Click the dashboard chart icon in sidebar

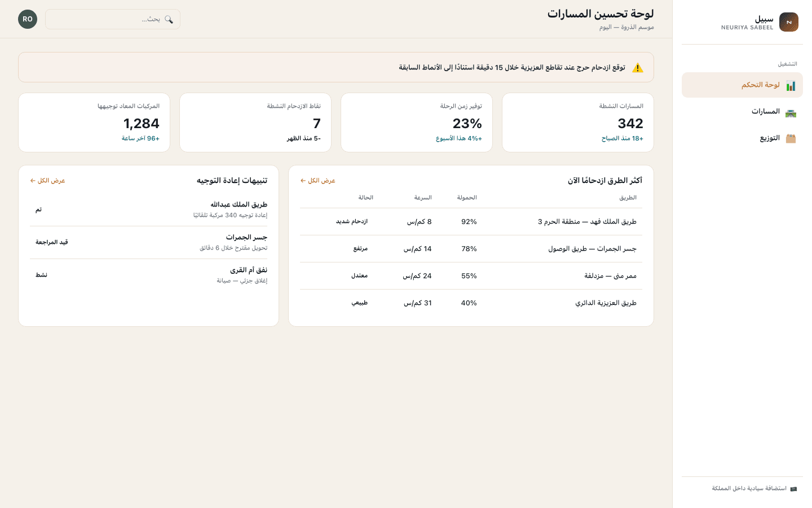[791, 85]
